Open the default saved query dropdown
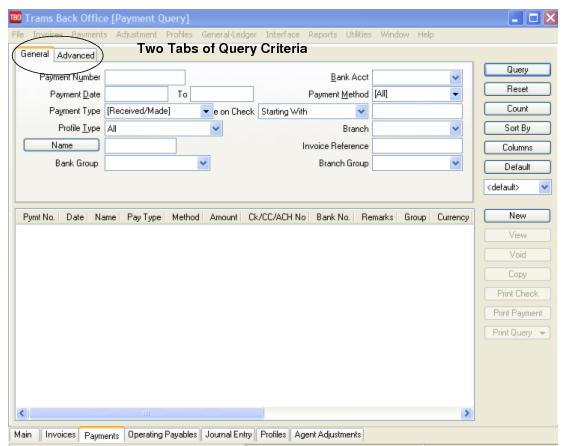The height and width of the screenshot is (446, 566). tap(545, 187)
